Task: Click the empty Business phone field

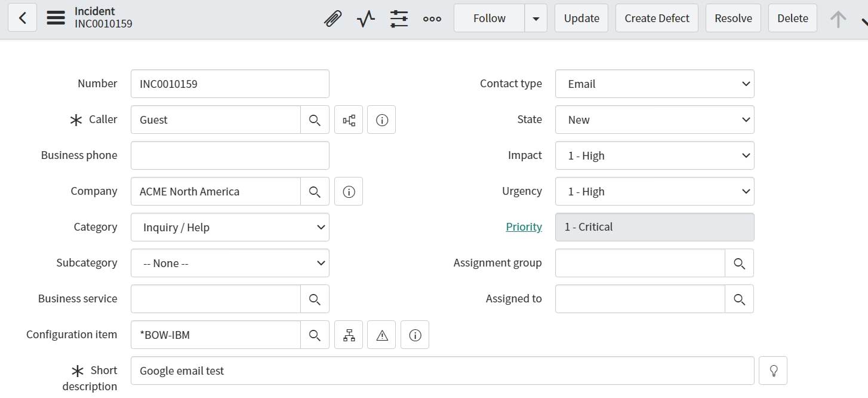Action: tap(230, 155)
